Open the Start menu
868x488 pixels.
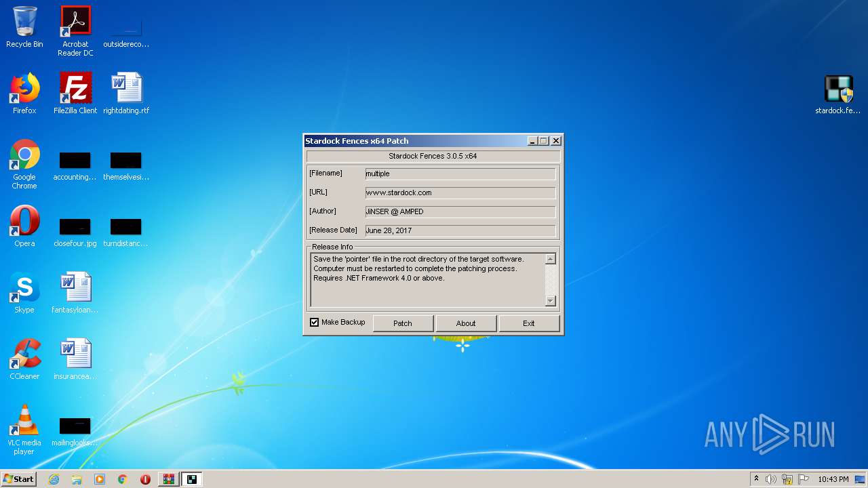(18, 479)
